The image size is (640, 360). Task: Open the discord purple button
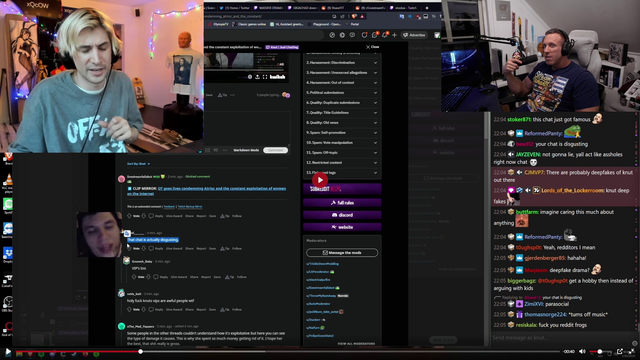(342, 215)
